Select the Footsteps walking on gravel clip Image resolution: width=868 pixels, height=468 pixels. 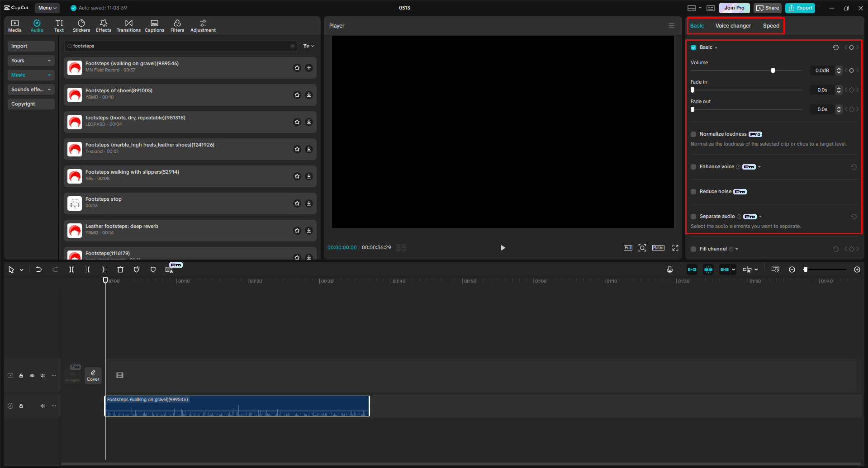[237, 406]
